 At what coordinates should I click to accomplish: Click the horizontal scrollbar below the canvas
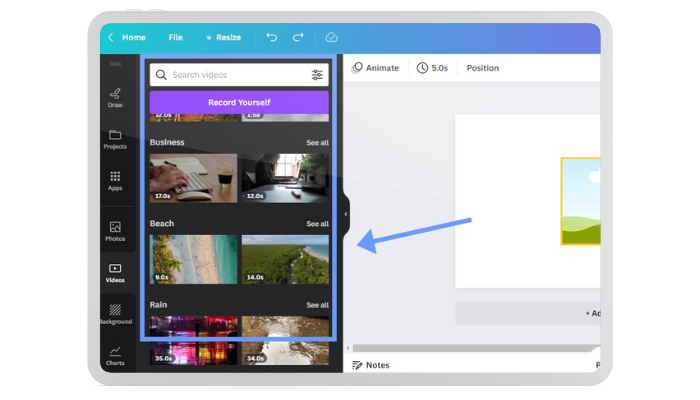(473, 348)
